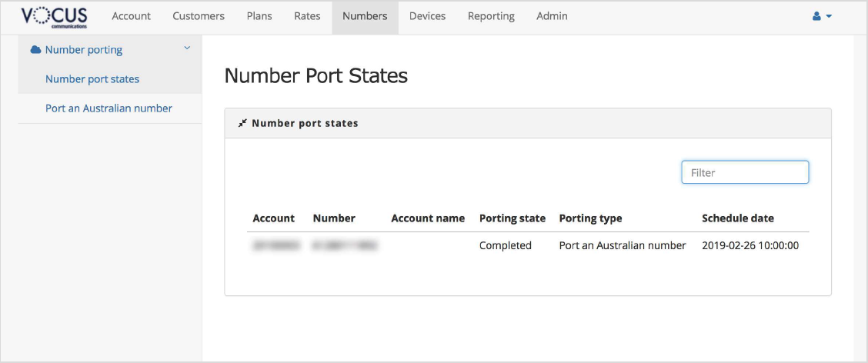868x363 pixels.
Task: Open the Rates menu
Action: point(307,16)
